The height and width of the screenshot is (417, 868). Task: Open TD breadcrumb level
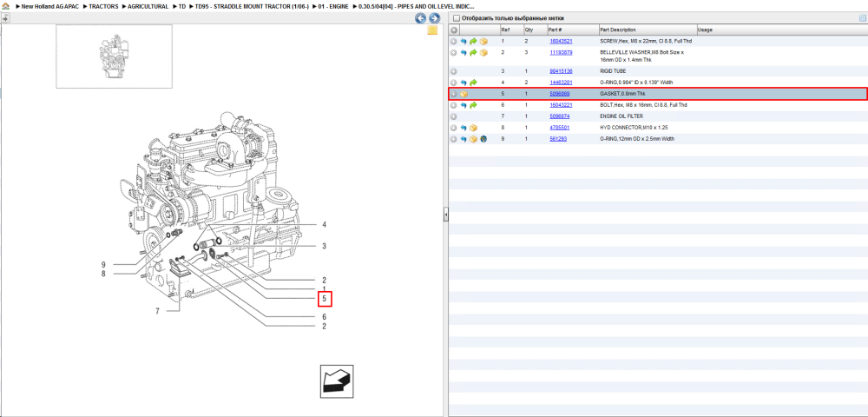[x=181, y=6]
